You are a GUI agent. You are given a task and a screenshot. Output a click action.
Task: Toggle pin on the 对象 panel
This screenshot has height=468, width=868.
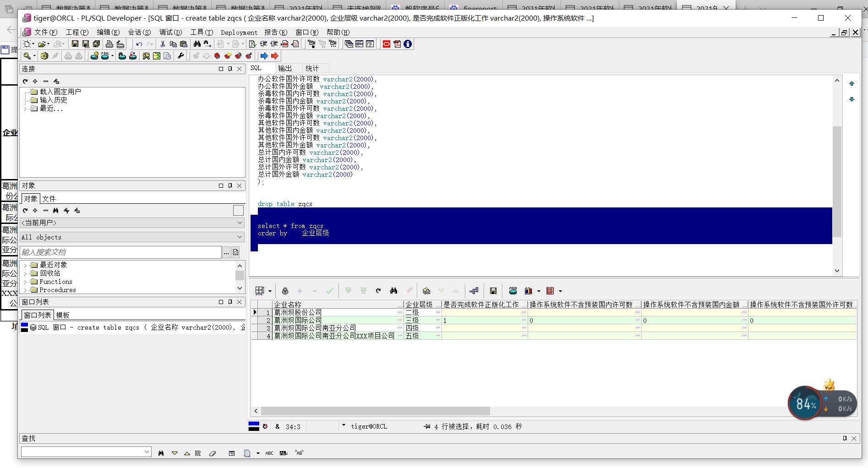pyautogui.click(x=230, y=185)
